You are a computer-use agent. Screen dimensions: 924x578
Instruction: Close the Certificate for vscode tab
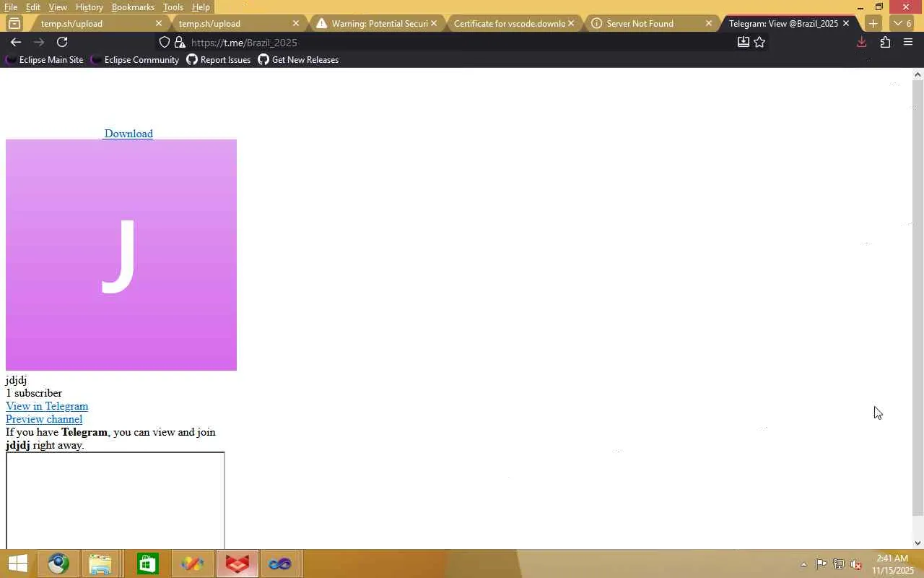click(x=571, y=23)
